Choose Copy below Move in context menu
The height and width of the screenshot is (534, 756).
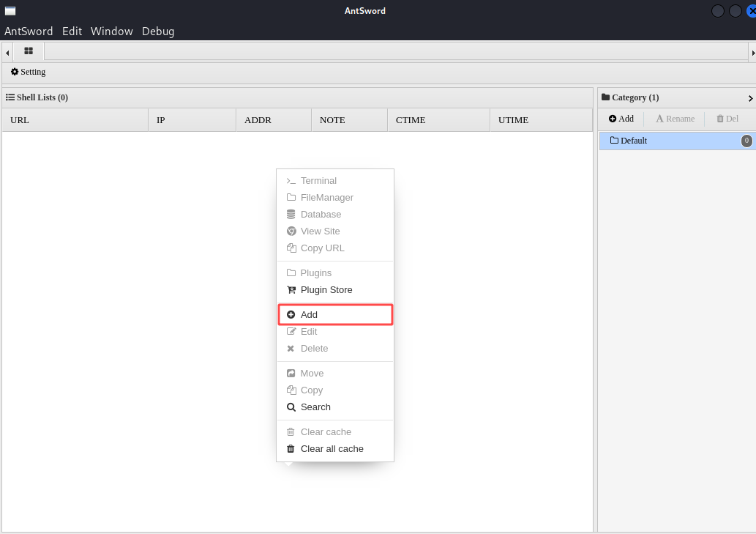pyautogui.click(x=335, y=390)
